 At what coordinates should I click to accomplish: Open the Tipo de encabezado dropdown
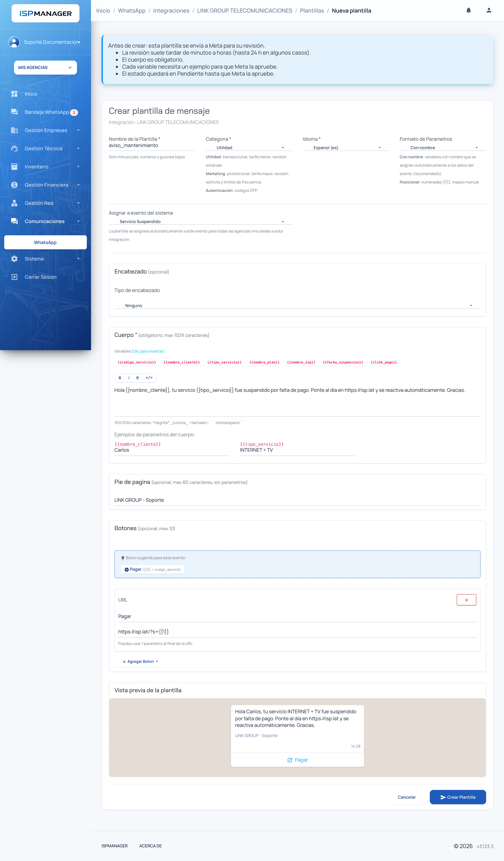pos(297,305)
